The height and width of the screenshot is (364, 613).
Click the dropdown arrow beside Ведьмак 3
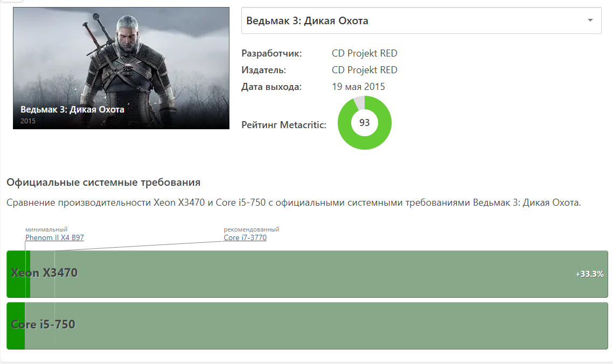590,20
